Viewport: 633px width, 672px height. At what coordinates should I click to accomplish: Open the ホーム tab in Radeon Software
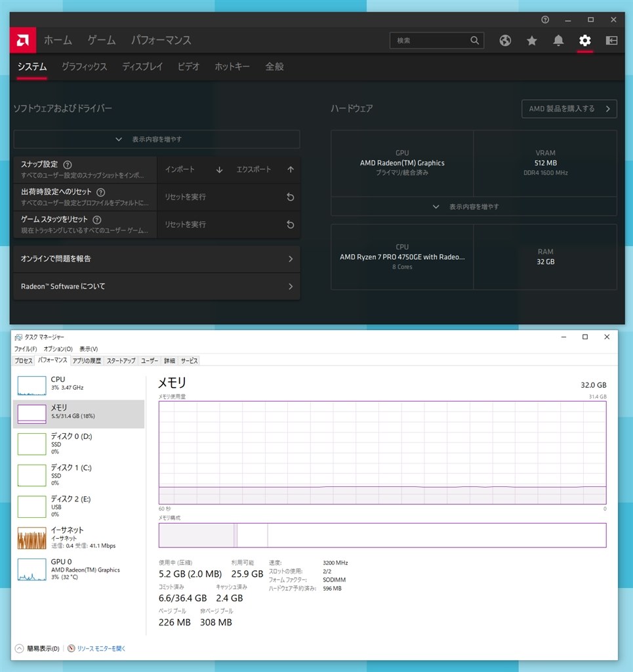(x=58, y=40)
